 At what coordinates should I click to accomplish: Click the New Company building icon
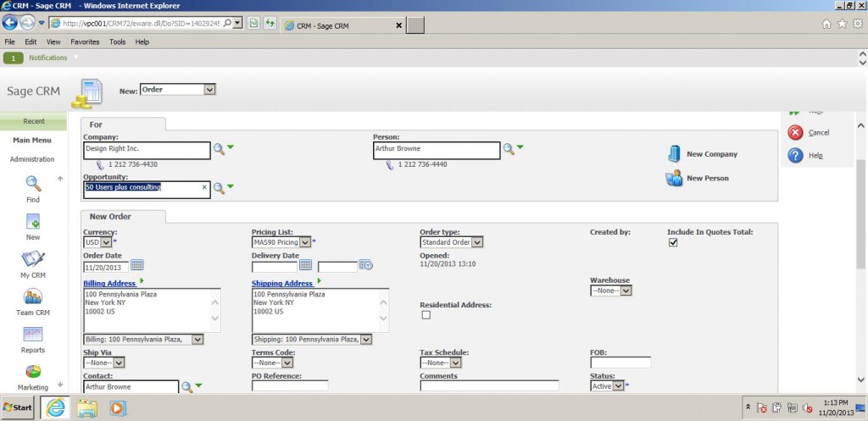pos(674,154)
